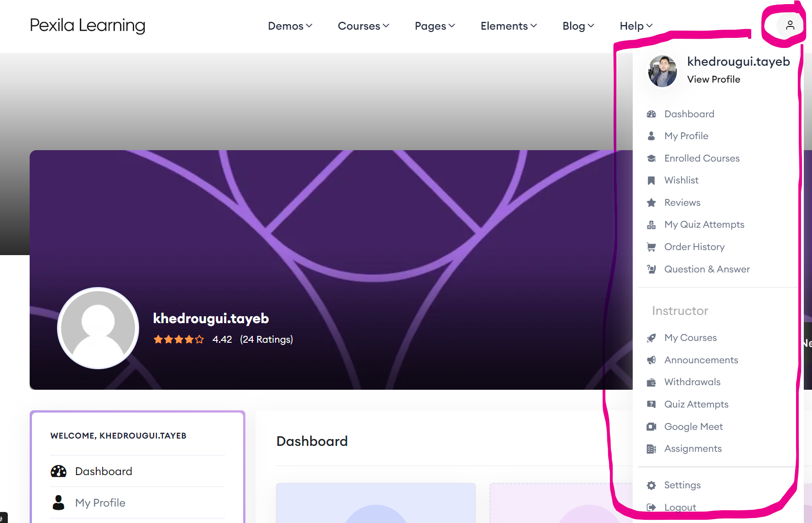Expand the Elements menu
812x523 pixels.
(509, 26)
